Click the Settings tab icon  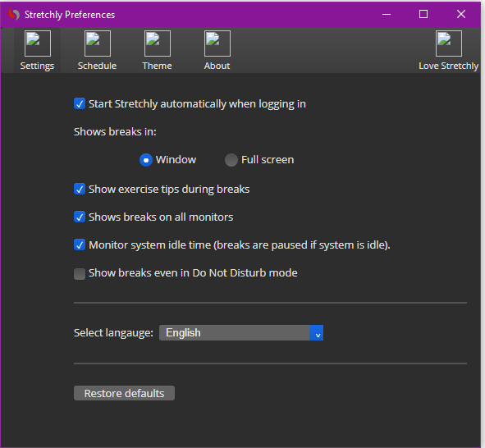[x=38, y=43]
